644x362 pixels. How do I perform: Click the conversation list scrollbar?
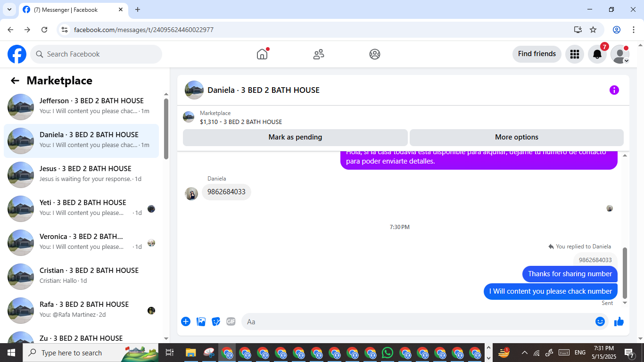click(166, 129)
